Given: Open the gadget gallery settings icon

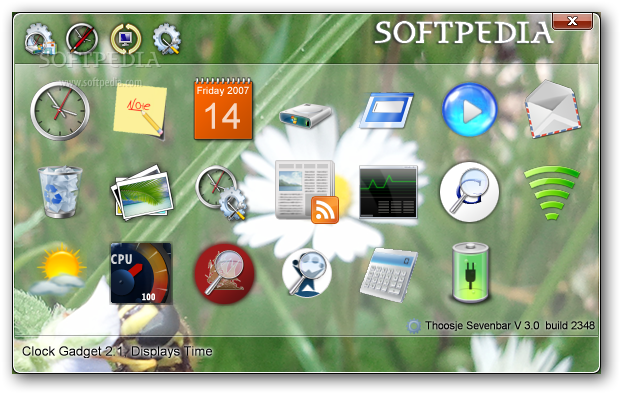Looking at the screenshot, I should 40,39.
